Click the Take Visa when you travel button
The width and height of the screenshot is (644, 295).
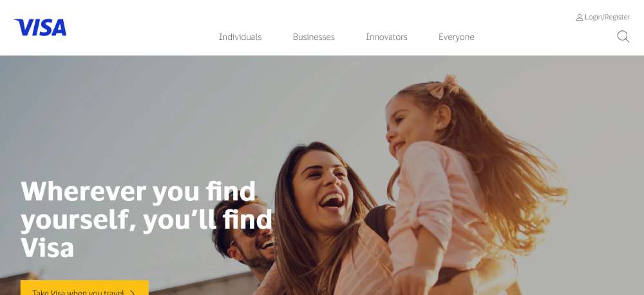click(x=84, y=288)
